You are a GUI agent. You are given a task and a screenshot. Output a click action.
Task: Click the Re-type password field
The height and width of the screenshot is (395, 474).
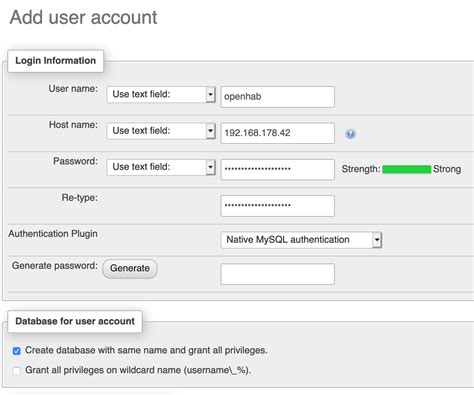(277, 206)
